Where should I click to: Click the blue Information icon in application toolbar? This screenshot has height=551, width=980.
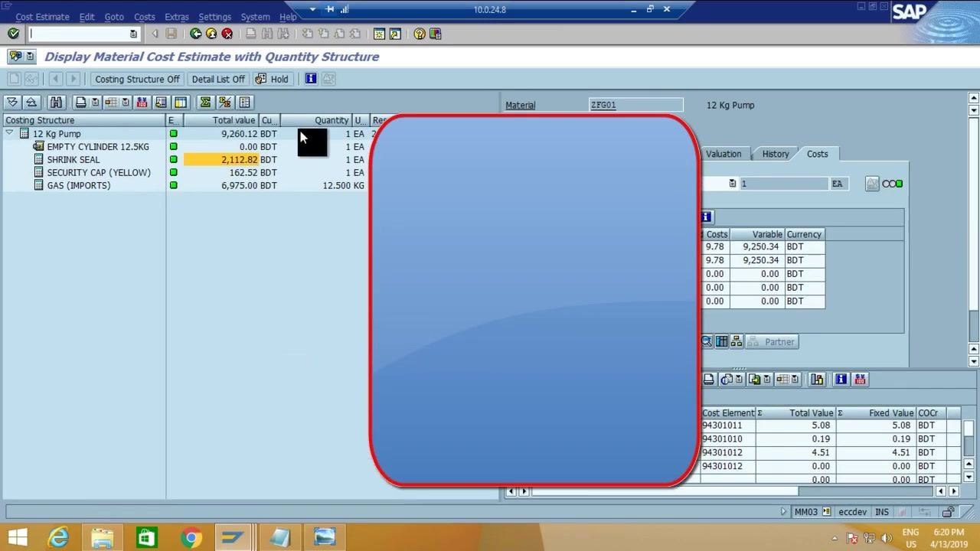click(x=311, y=79)
